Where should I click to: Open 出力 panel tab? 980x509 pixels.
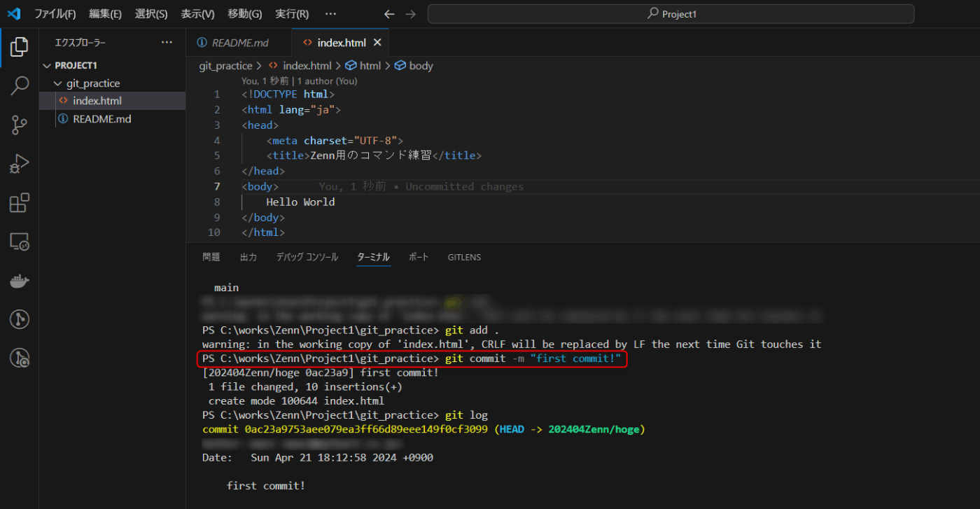coord(248,257)
